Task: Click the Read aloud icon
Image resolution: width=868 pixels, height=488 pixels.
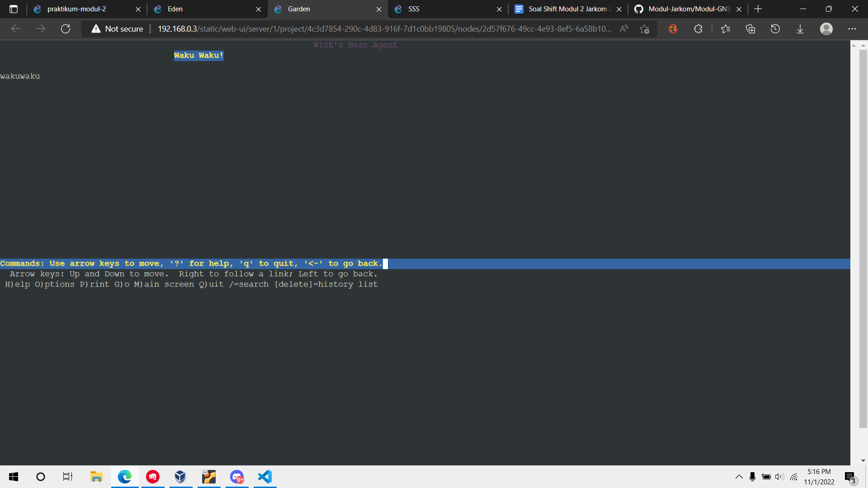Action: (624, 29)
